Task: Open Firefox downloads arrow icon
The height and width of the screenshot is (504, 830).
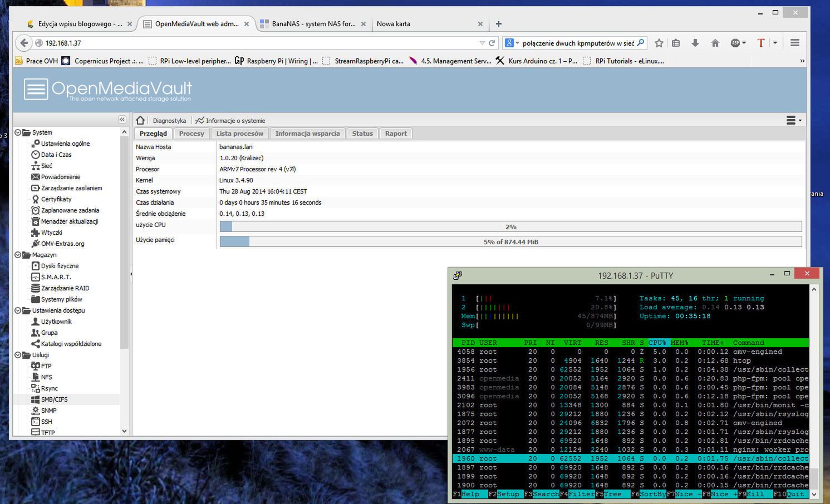Action: [695, 43]
